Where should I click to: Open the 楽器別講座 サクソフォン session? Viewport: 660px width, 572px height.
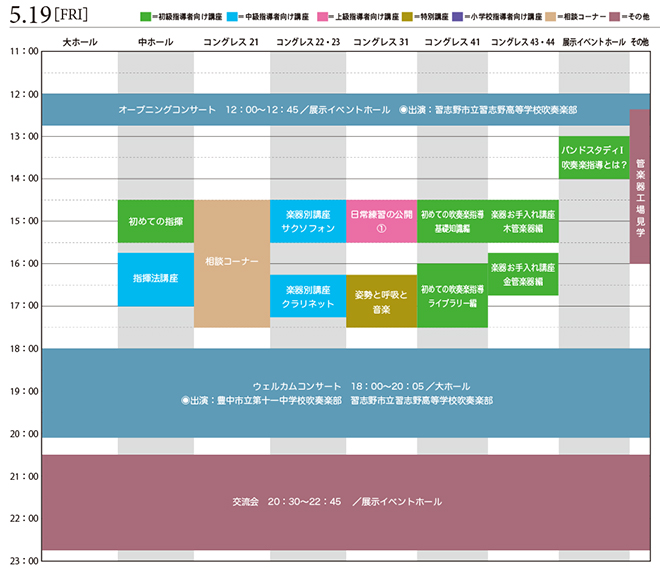[308, 221]
